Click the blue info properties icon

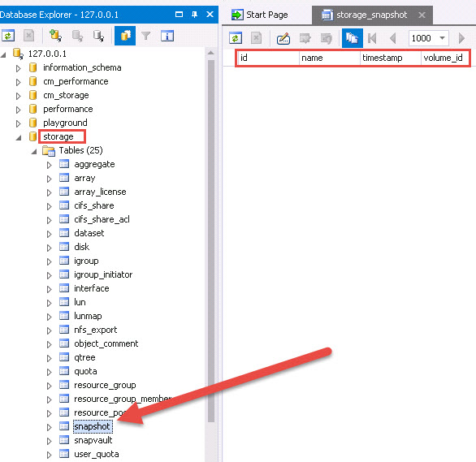coord(167,36)
